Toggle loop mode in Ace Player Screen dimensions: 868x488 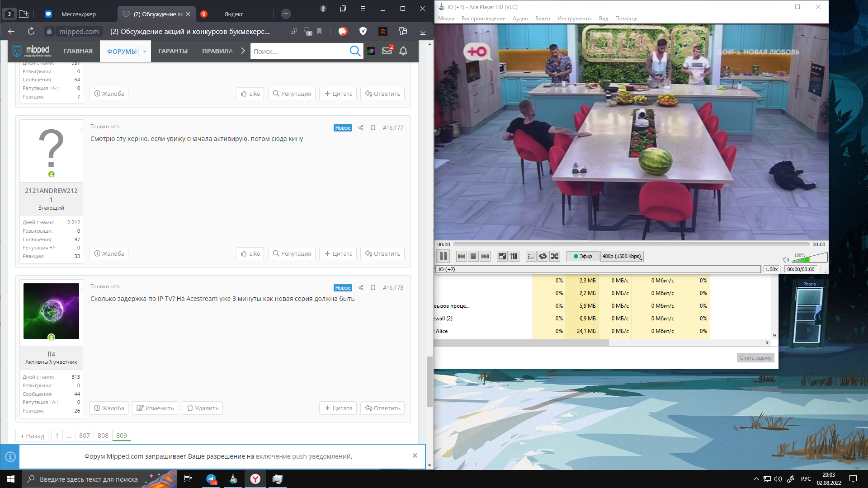[543, 256]
